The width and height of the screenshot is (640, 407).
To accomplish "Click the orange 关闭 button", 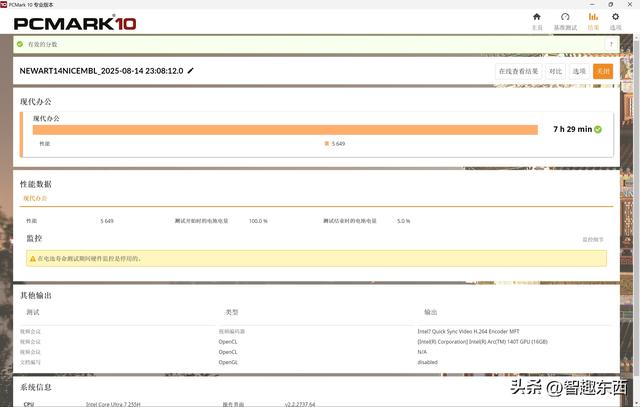I will click(x=603, y=71).
